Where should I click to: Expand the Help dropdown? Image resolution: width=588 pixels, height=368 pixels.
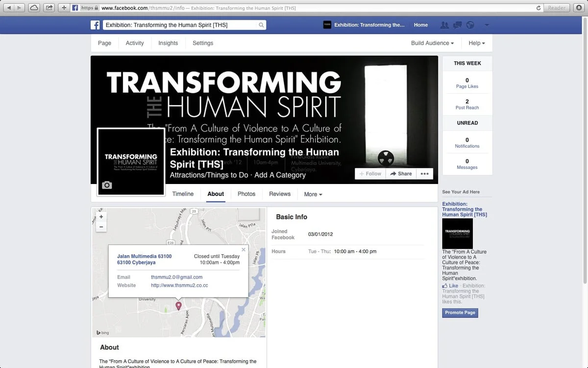click(x=477, y=43)
